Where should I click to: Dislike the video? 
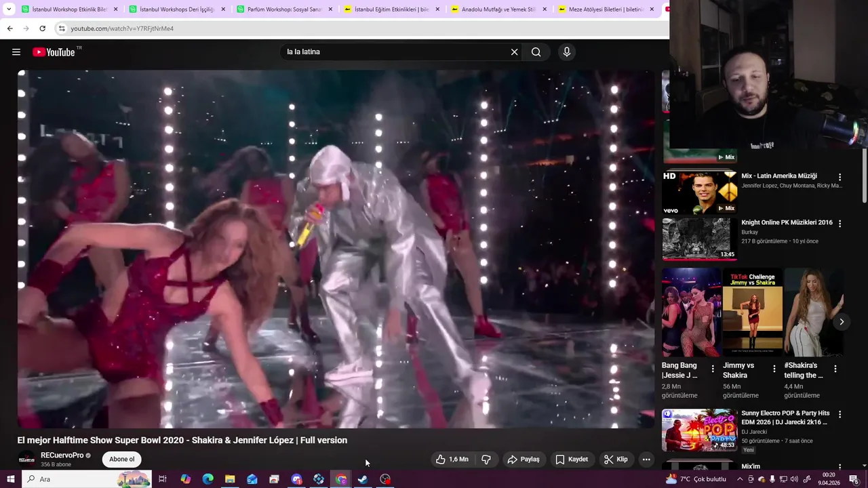[486, 460]
